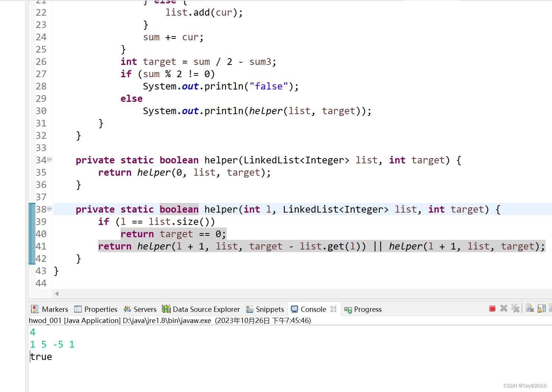Click console input line "4"

tap(33, 332)
